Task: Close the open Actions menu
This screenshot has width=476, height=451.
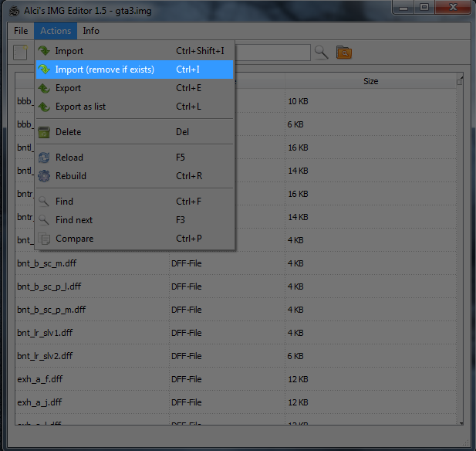Action: [x=56, y=31]
